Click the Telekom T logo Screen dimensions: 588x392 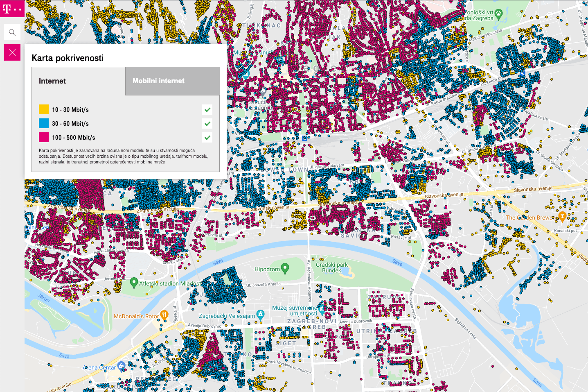[x=12, y=9]
